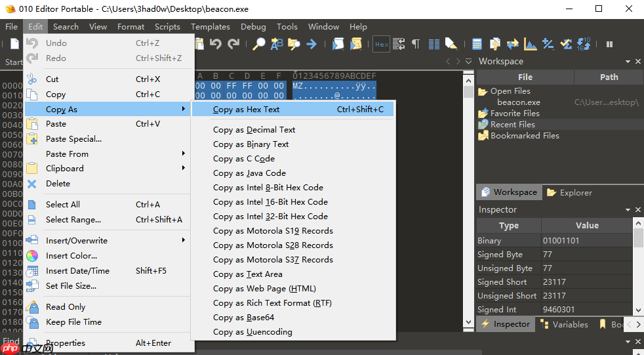Viewport: 644px width, 355px height.
Task: Choose Insert Color from Edit menu
Action: tap(71, 256)
